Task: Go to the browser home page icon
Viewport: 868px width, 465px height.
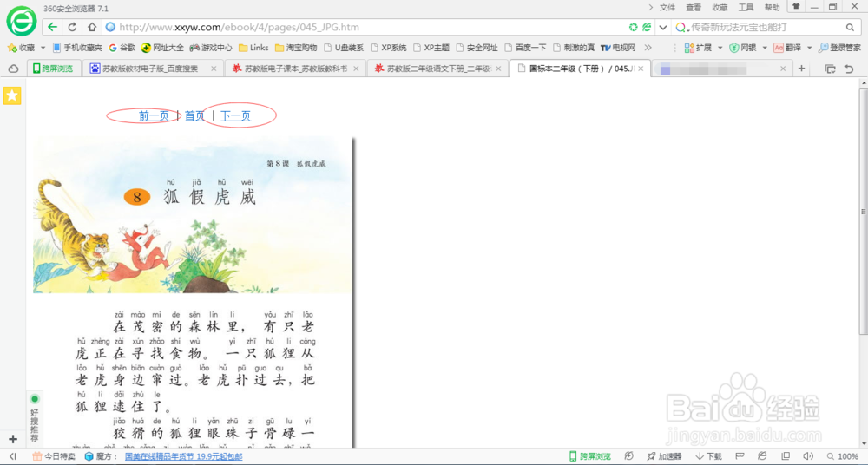Action: point(93,27)
